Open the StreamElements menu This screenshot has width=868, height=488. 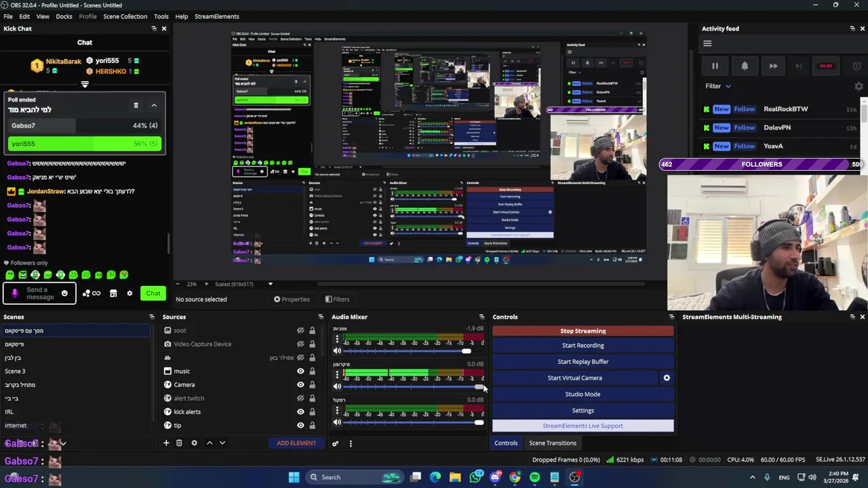(217, 16)
